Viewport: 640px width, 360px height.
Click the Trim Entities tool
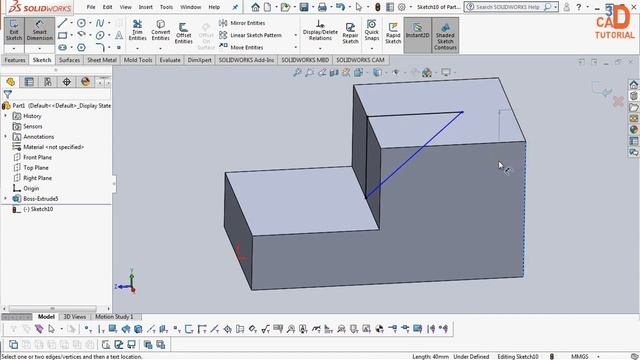pos(138,31)
